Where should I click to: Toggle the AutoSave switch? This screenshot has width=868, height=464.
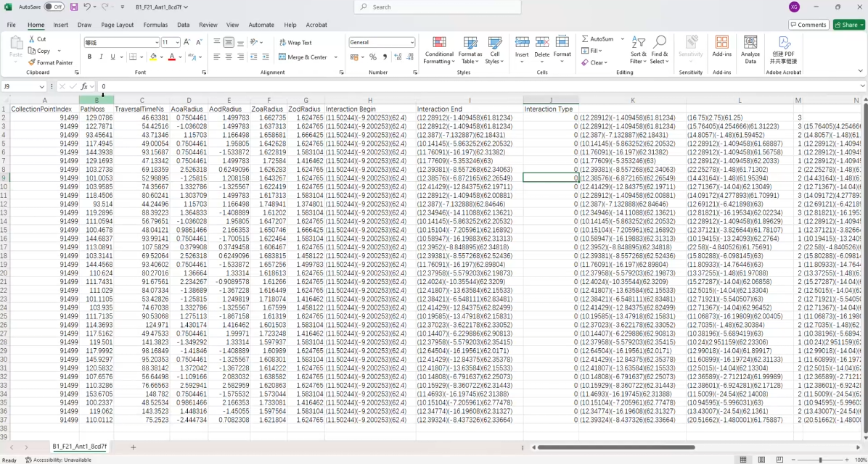click(x=54, y=7)
